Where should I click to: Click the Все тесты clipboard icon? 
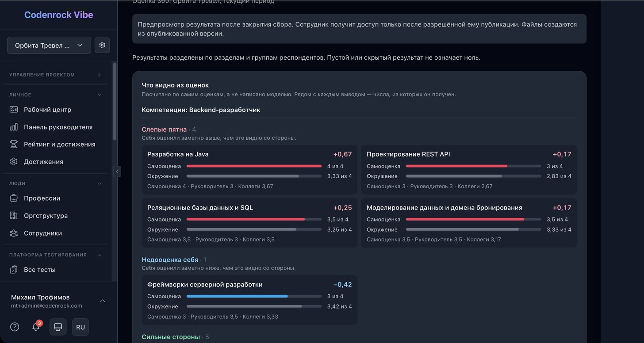[14, 270]
